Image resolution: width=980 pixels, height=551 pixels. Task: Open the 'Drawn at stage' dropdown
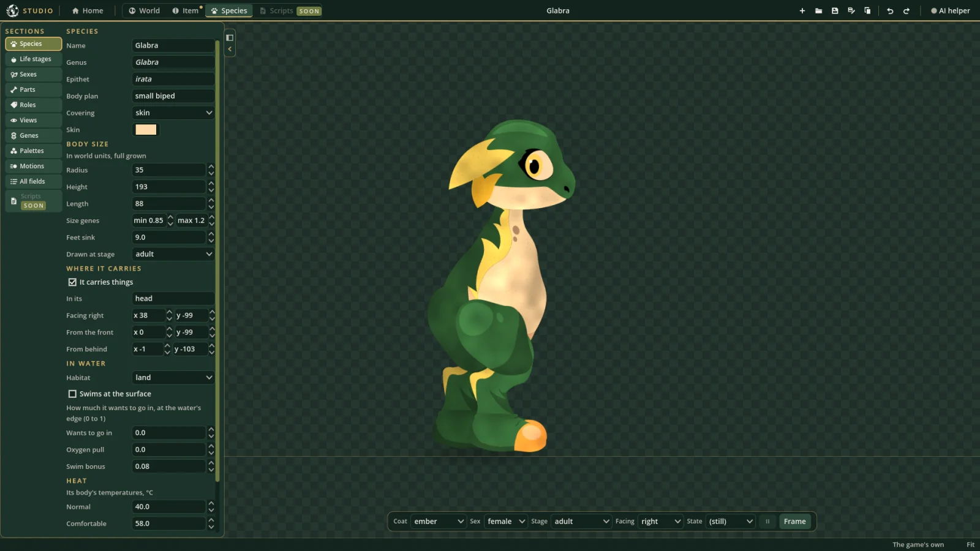coord(173,254)
